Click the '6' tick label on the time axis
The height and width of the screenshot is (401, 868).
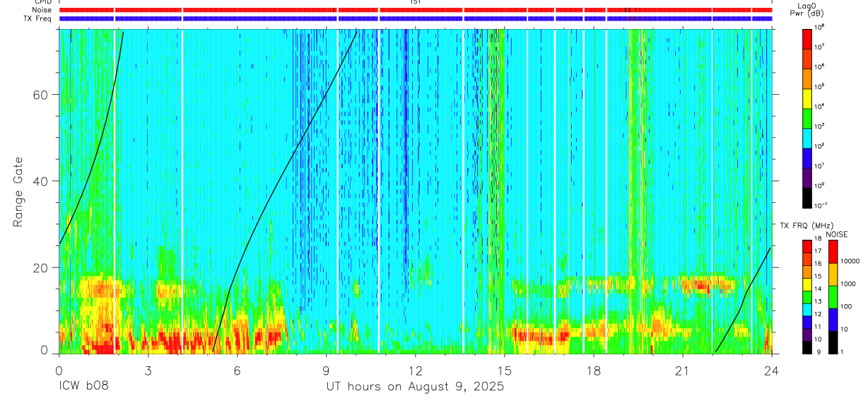point(237,371)
